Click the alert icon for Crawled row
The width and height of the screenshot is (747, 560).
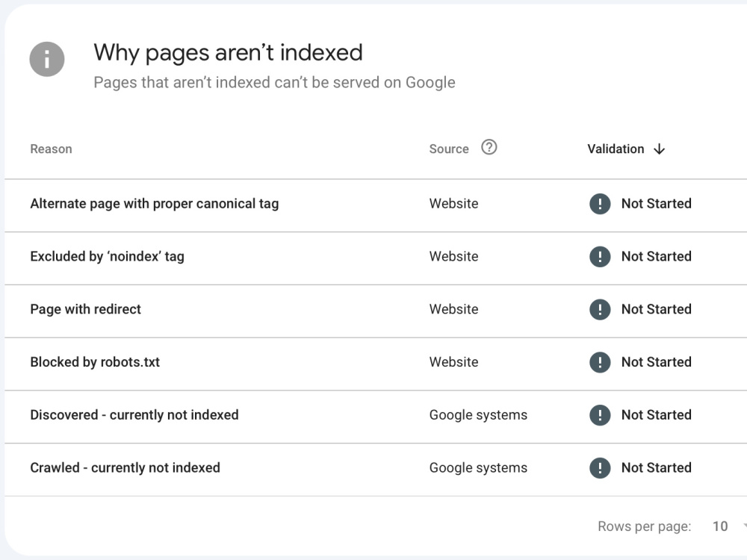[600, 468]
